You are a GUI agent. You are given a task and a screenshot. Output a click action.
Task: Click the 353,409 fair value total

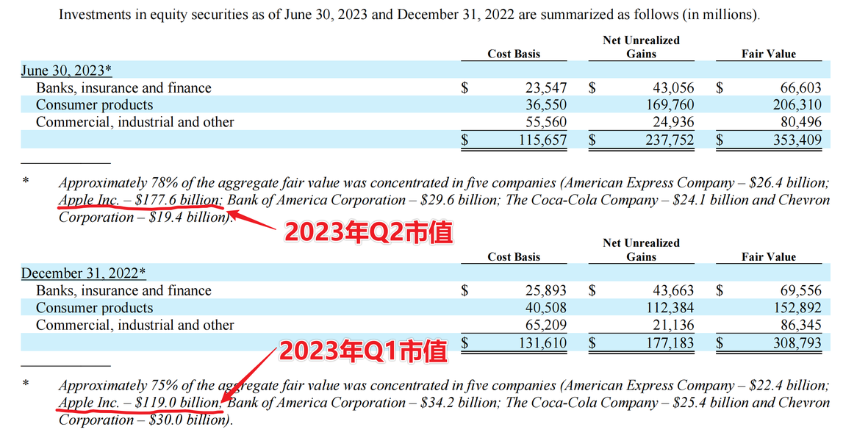(x=797, y=140)
